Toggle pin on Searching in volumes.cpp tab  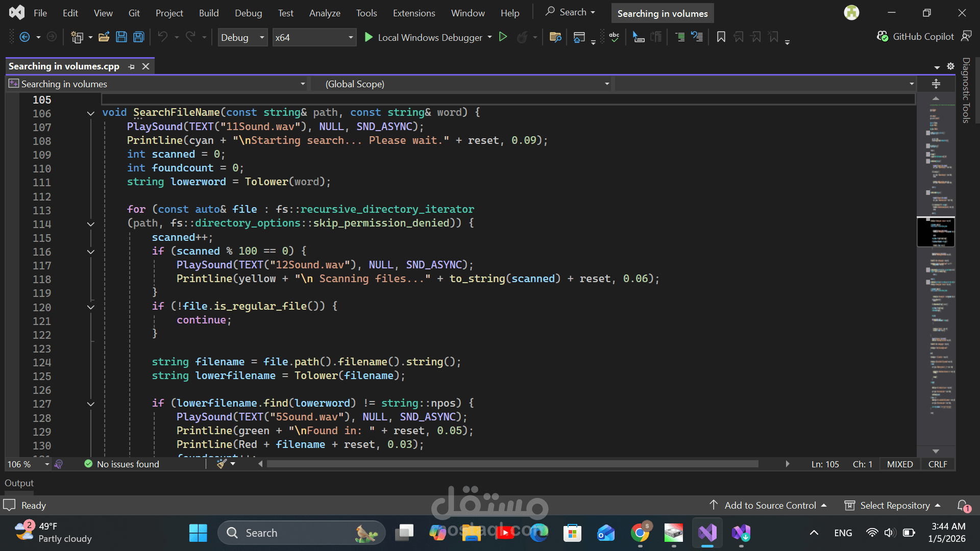coord(132,67)
